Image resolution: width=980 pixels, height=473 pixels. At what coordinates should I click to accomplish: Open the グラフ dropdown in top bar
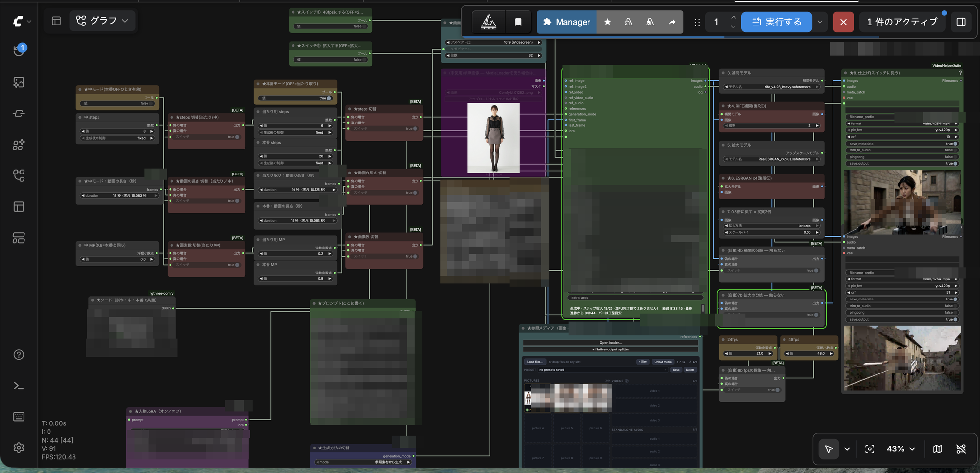click(x=102, y=21)
